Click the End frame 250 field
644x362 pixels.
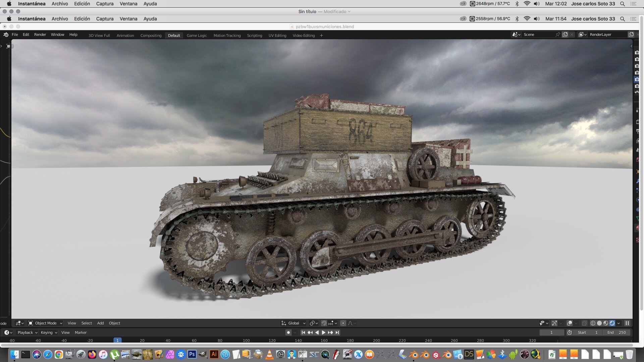[616, 333]
